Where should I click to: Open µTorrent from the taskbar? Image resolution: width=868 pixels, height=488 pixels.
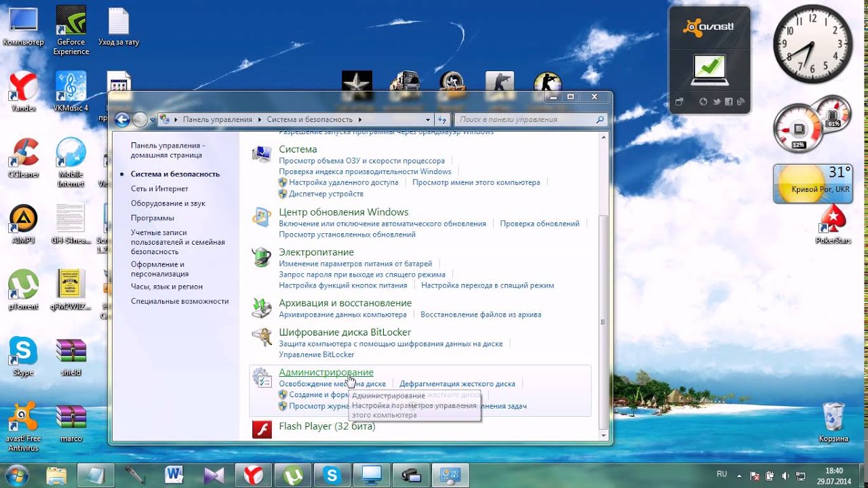pos(293,475)
